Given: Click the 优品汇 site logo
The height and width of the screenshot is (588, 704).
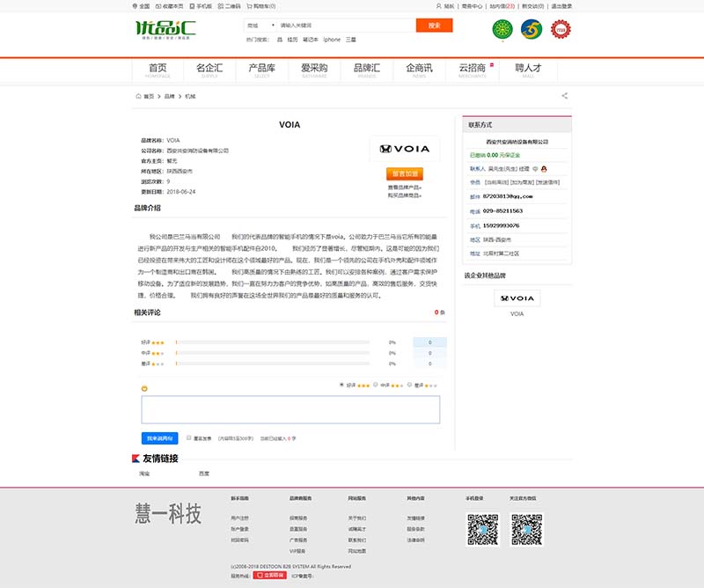Looking at the screenshot, I should pos(165,30).
